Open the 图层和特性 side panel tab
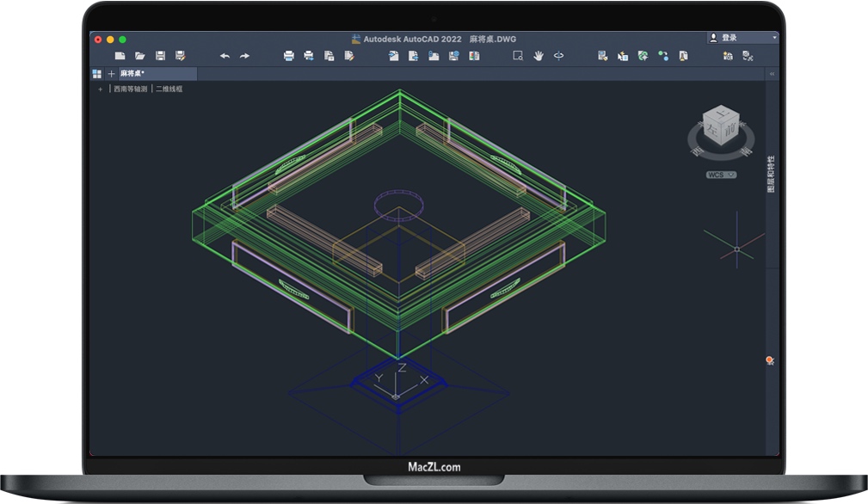 (x=771, y=174)
